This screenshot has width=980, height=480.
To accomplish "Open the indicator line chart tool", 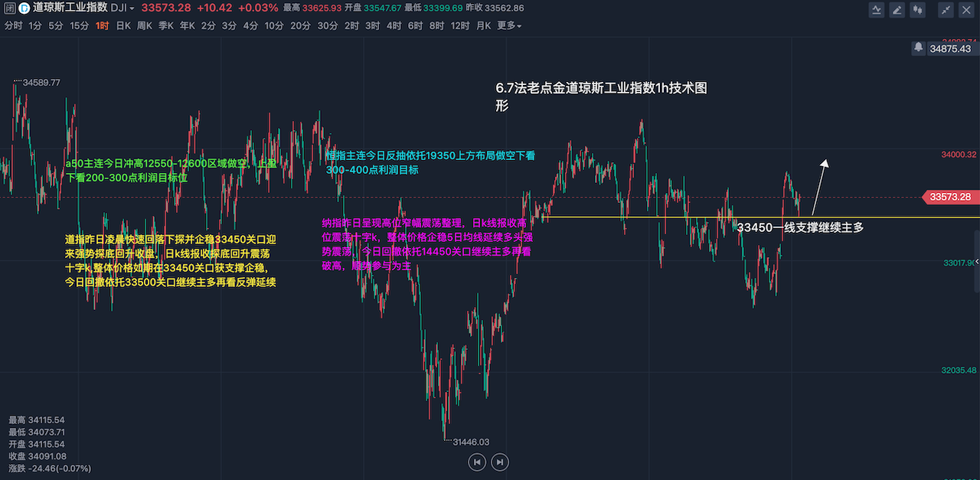I will coord(877,10).
